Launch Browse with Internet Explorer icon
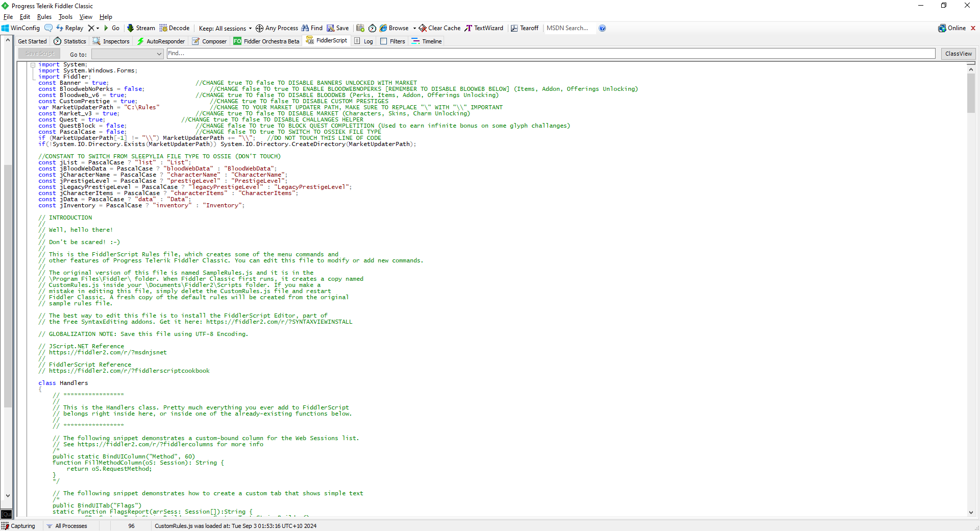Viewport: 980px width, 531px height. (394, 28)
